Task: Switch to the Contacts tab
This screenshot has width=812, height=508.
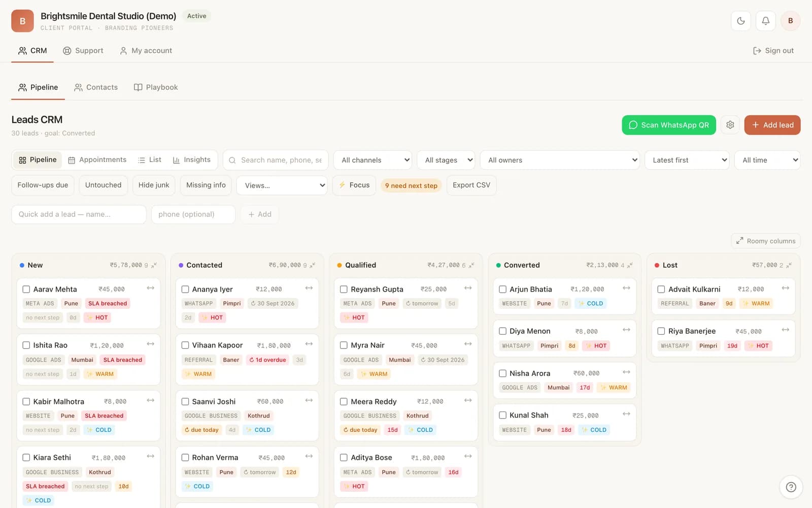Action: tap(96, 87)
